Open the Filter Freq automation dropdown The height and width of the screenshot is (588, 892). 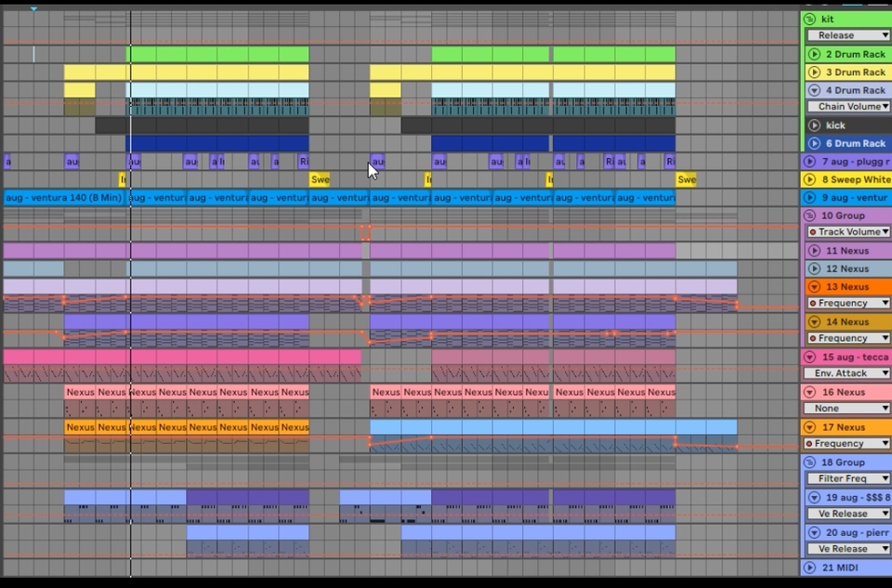tap(848, 478)
